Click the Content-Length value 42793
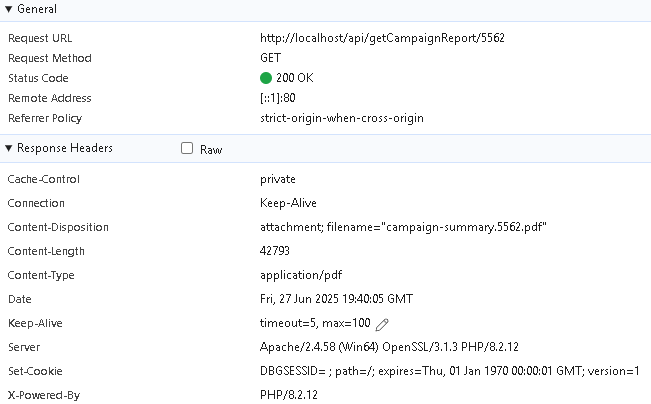This screenshot has height=404, width=651. 274,251
